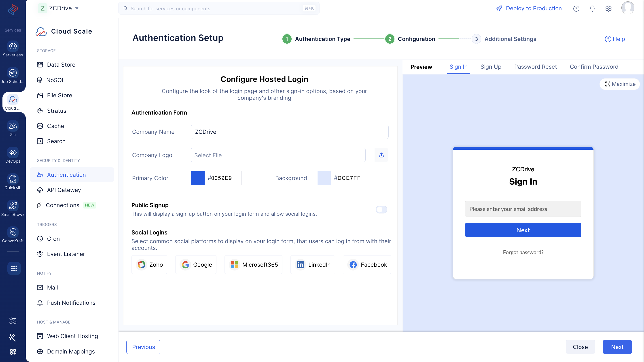Click the Catalyst logo at top left
The width and height of the screenshot is (644, 362).
click(13, 9)
